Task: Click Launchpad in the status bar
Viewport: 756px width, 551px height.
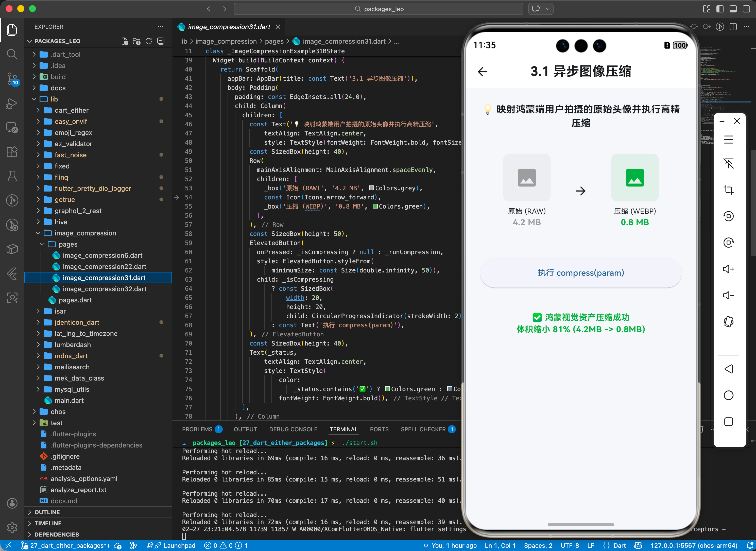Action: pyautogui.click(x=179, y=545)
